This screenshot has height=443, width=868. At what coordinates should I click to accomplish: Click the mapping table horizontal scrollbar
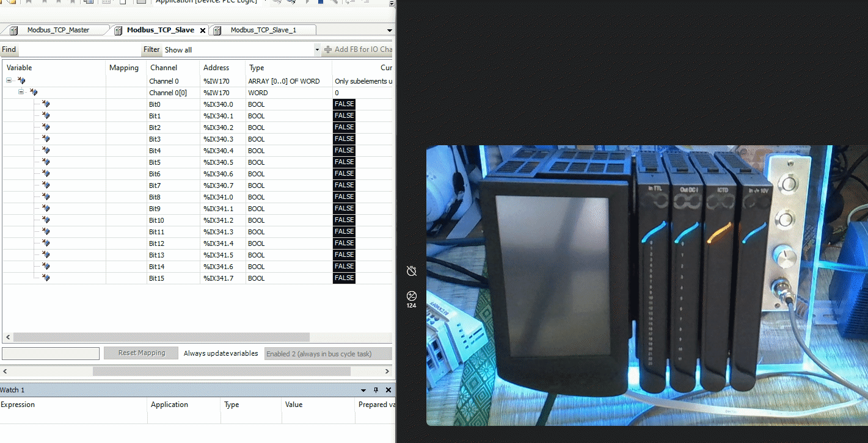click(x=161, y=337)
